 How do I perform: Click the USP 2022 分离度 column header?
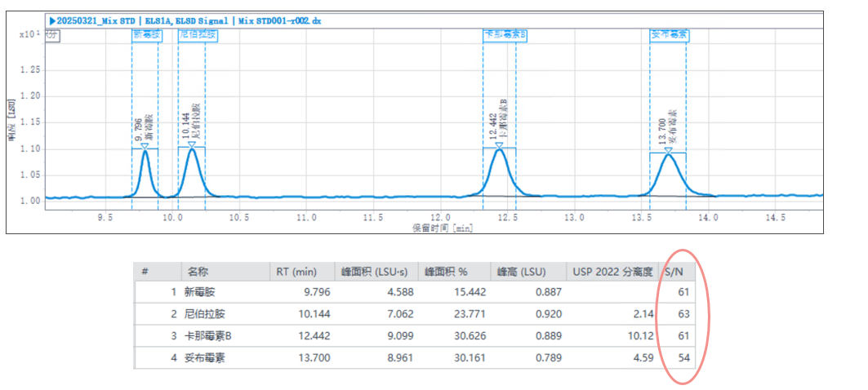tap(614, 272)
